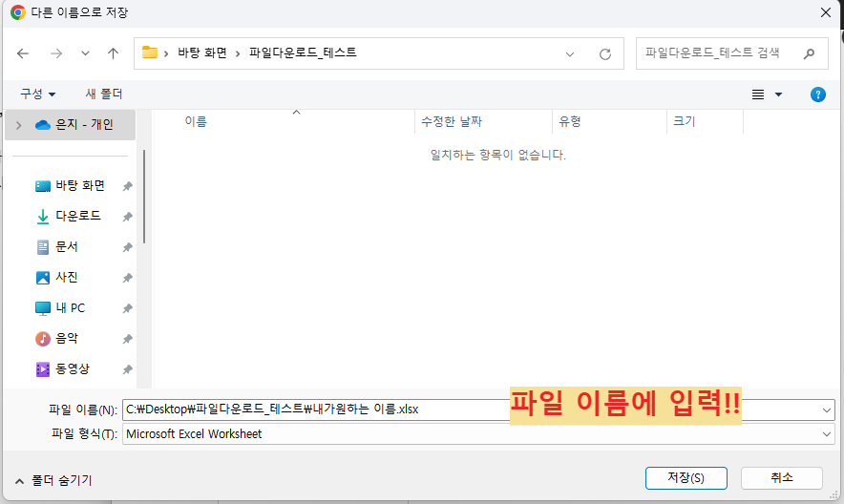Open the recent locations chevron

tap(85, 53)
